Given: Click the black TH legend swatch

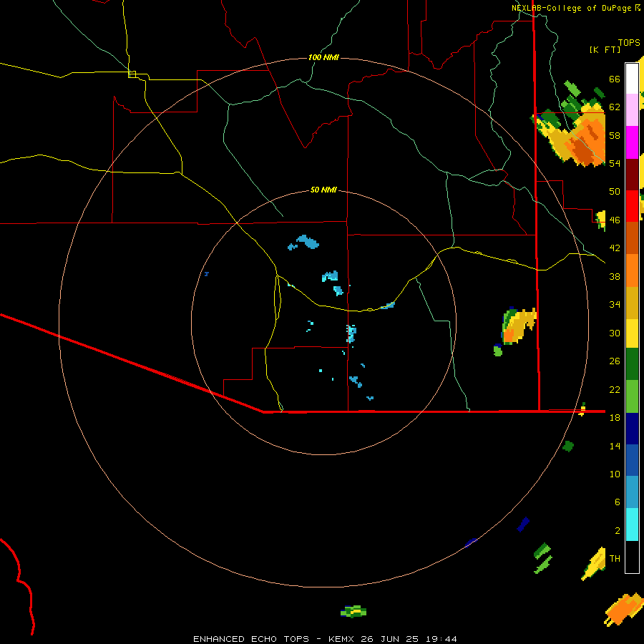Looking at the screenshot, I should click(632, 557).
